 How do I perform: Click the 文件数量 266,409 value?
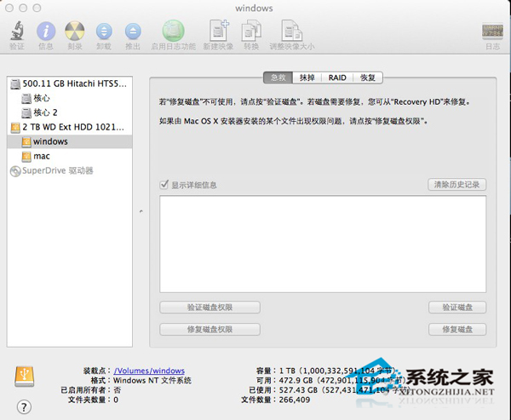(x=295, y=400)
